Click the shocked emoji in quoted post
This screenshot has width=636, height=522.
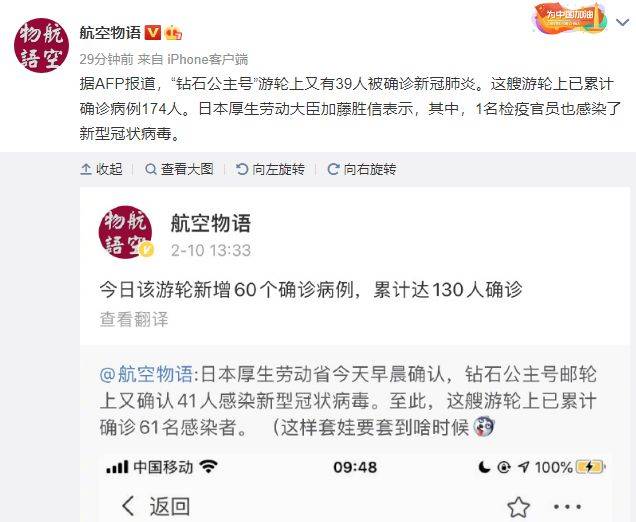pos(484,426)
